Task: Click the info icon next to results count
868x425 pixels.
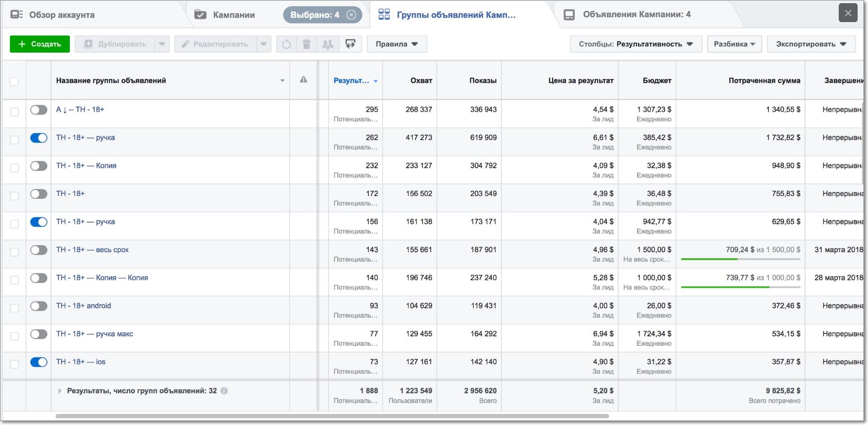Action: point(224,391)
